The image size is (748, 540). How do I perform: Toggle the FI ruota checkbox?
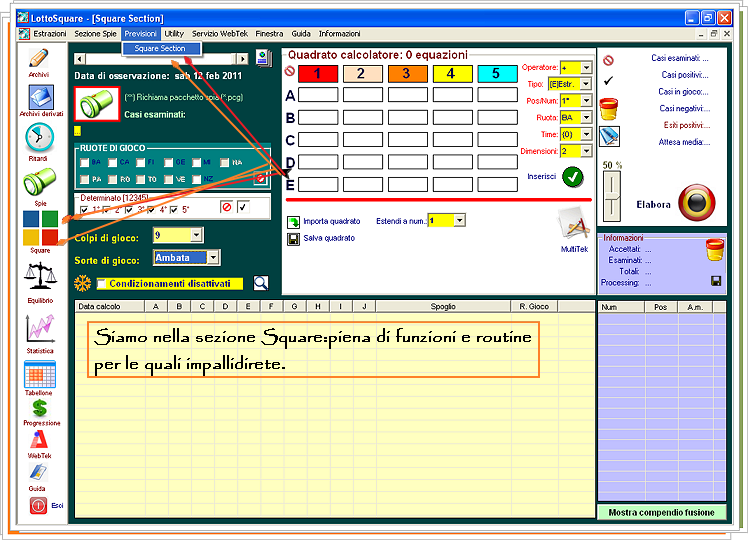point(140,163)
